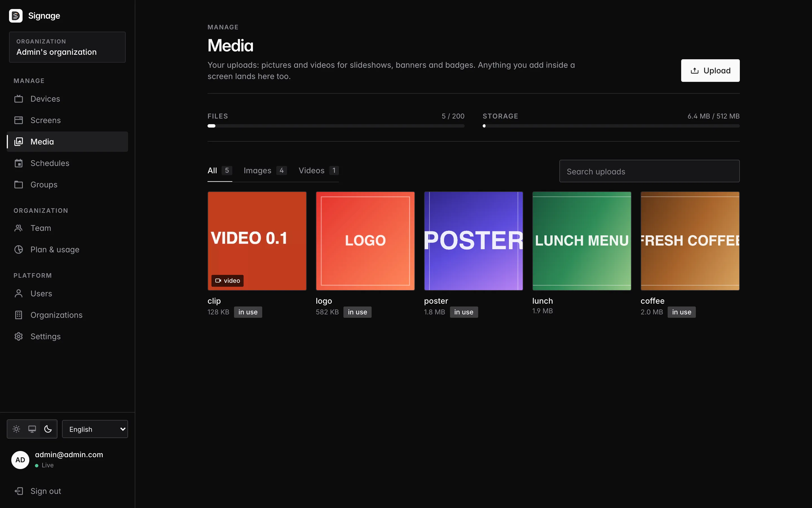
Task: Click the 'in use' badge under logo
Action: pos(357,312)
